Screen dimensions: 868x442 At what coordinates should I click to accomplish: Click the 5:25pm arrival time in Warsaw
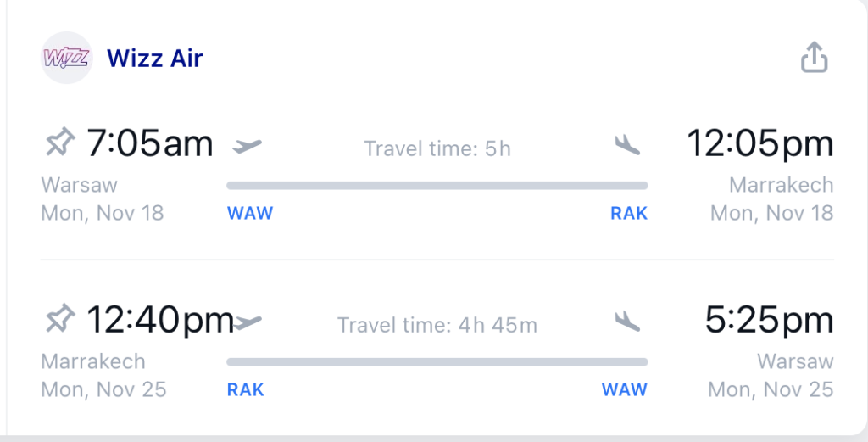[769, 320]
